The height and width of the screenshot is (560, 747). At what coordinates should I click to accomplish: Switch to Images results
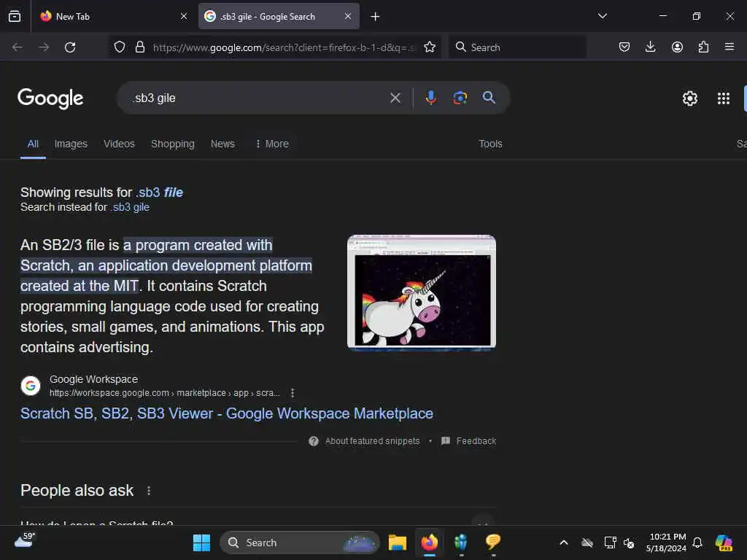[71, 144]
